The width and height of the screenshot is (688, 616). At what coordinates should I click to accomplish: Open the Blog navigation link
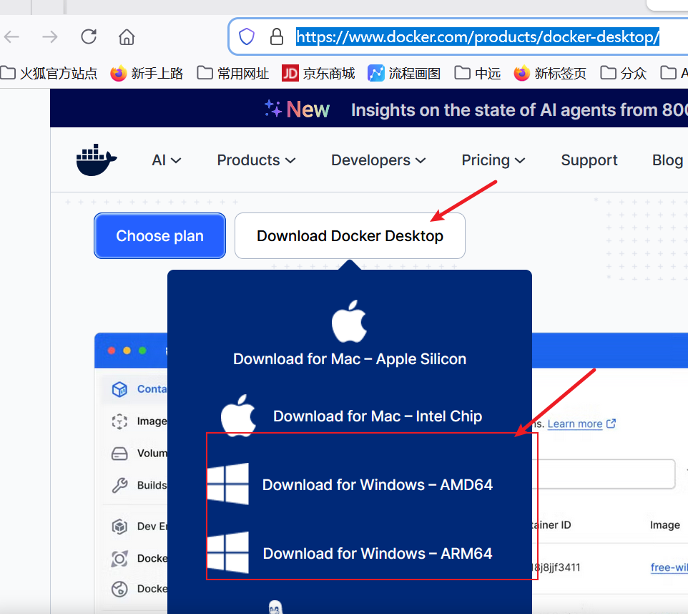(x=667, y=160)
